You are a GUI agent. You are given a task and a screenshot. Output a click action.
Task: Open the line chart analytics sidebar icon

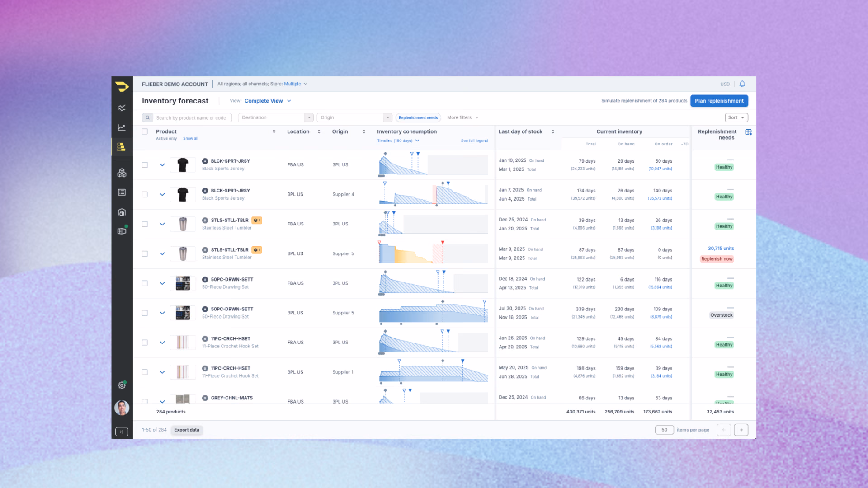[122, 127]
